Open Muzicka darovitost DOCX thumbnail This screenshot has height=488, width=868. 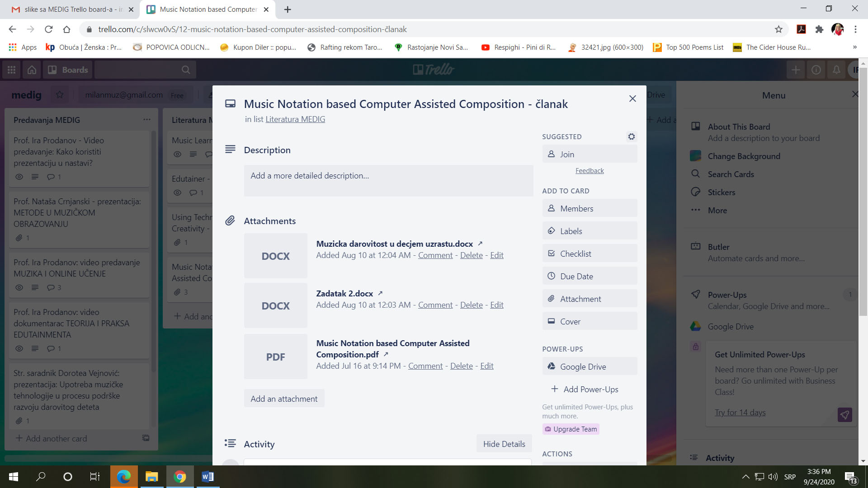275,256
